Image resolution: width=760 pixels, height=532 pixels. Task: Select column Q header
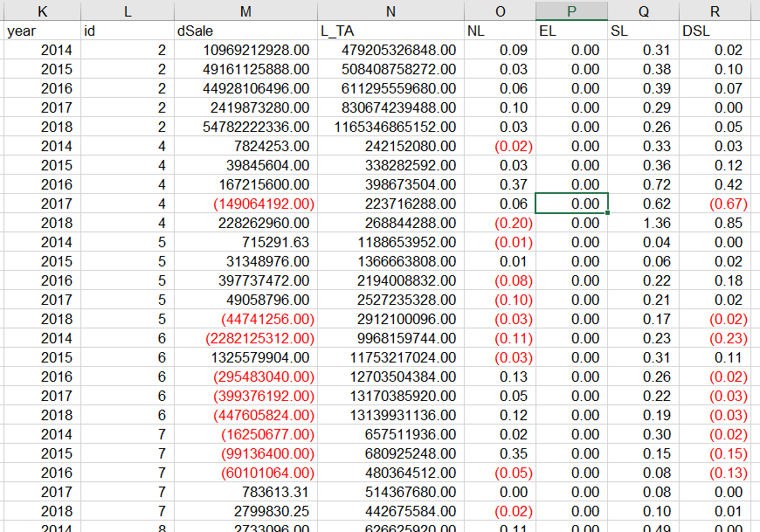(x=643, y=10)
